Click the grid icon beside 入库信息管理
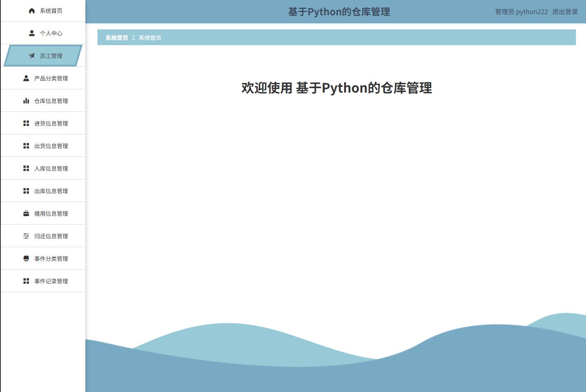The height and width of the screenshot is (392, 586). pos(26,169)
